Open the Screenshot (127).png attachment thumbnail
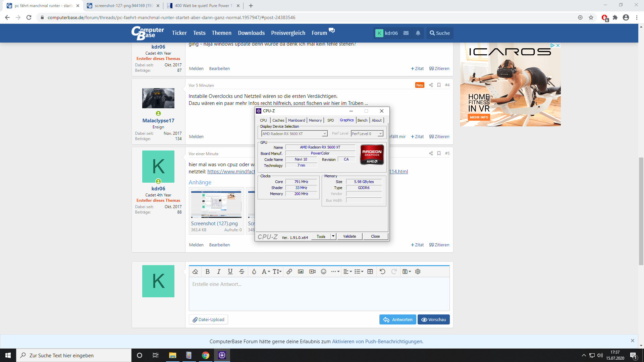Screen dimensions: 644x362 point(216,204)
